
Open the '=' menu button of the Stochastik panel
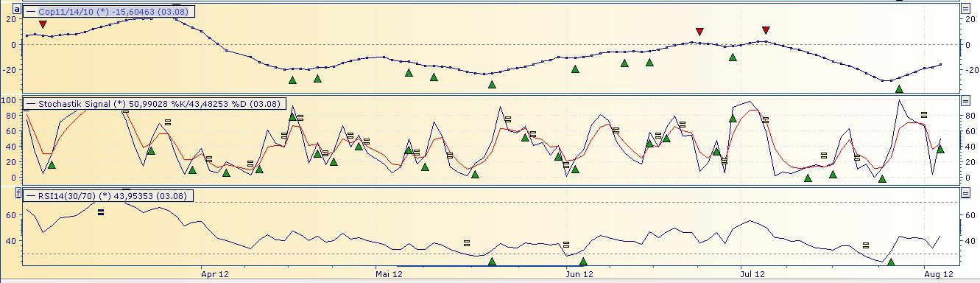[x=966, y=100]
